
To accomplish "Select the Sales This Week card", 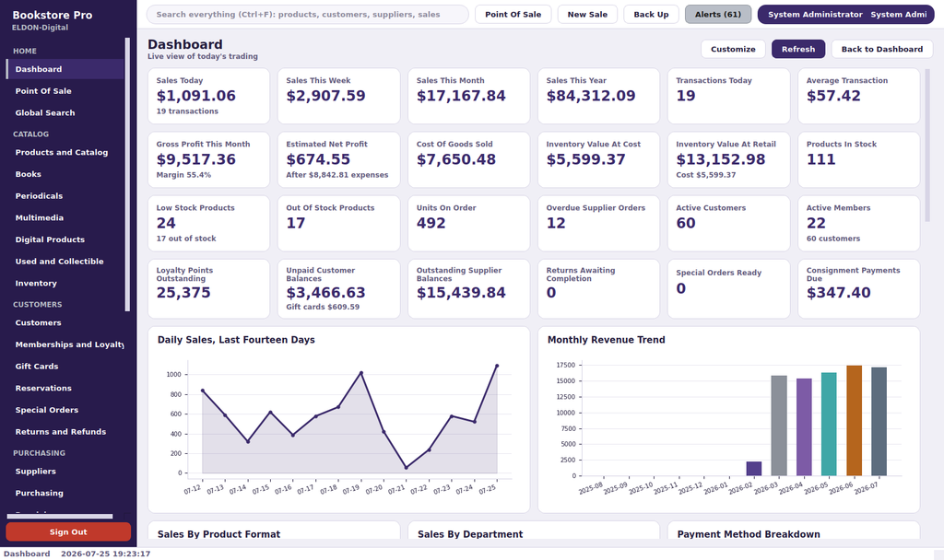I will 338,96.
